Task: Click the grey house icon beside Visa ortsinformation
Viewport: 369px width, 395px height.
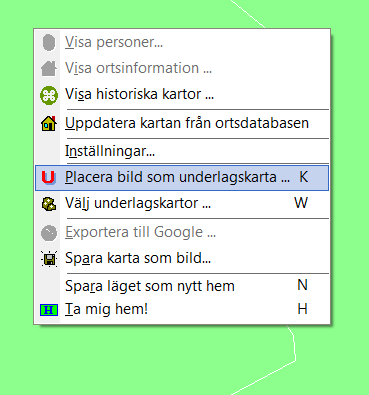Action: 49,68
